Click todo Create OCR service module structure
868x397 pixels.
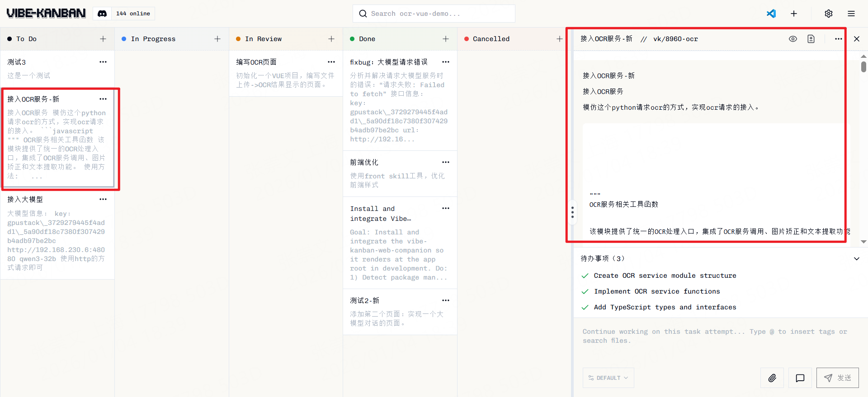(665, 276)
